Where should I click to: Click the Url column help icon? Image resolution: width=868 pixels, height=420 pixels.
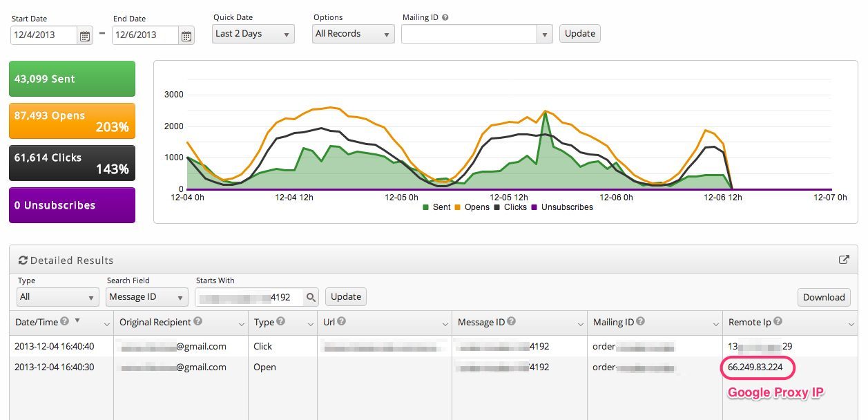342,321
